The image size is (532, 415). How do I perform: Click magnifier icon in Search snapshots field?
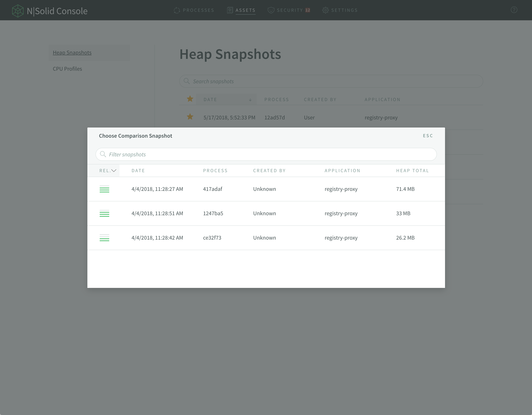187,81
